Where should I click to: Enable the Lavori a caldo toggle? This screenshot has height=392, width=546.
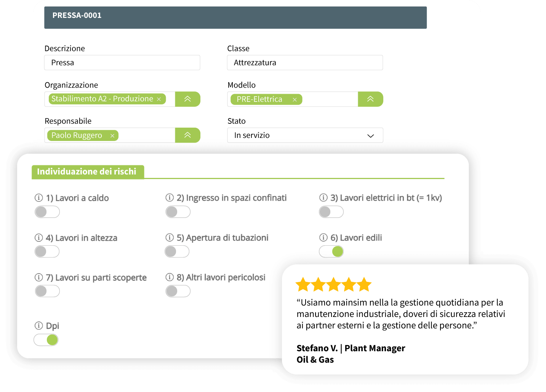47,212
